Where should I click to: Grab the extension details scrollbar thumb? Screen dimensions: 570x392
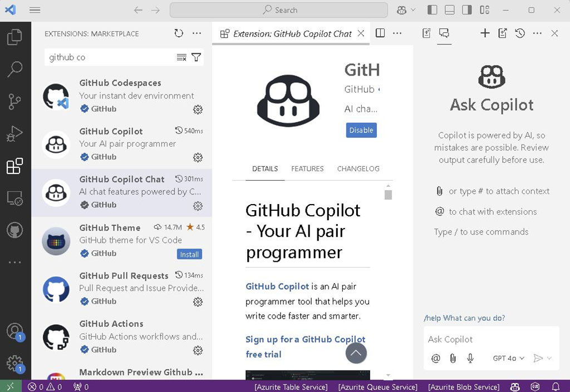point(388,195)
